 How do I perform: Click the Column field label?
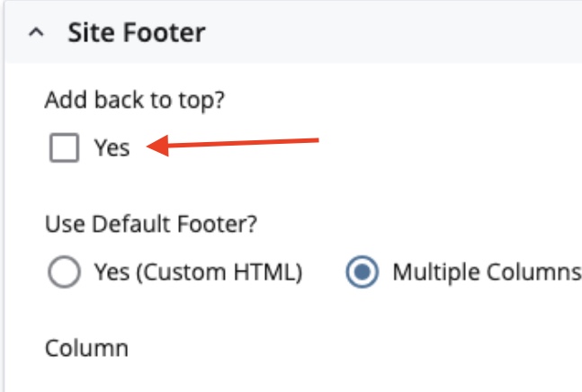point(86,347)
